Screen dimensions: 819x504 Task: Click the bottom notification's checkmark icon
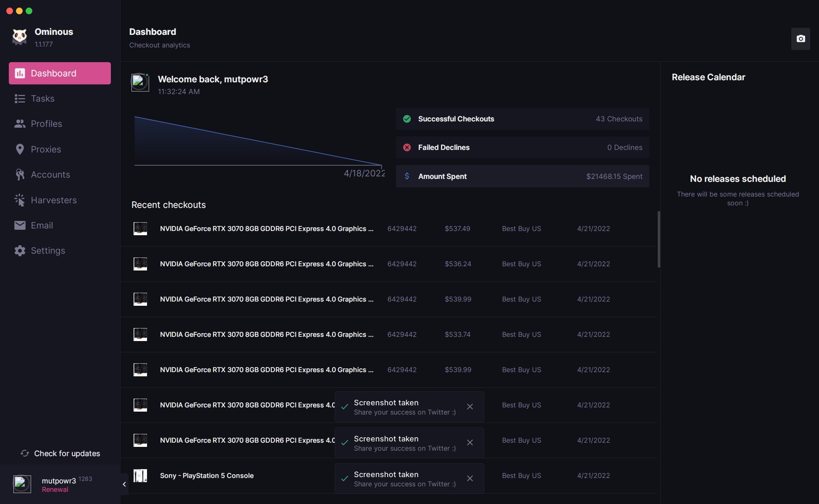(x=345, y=479)
